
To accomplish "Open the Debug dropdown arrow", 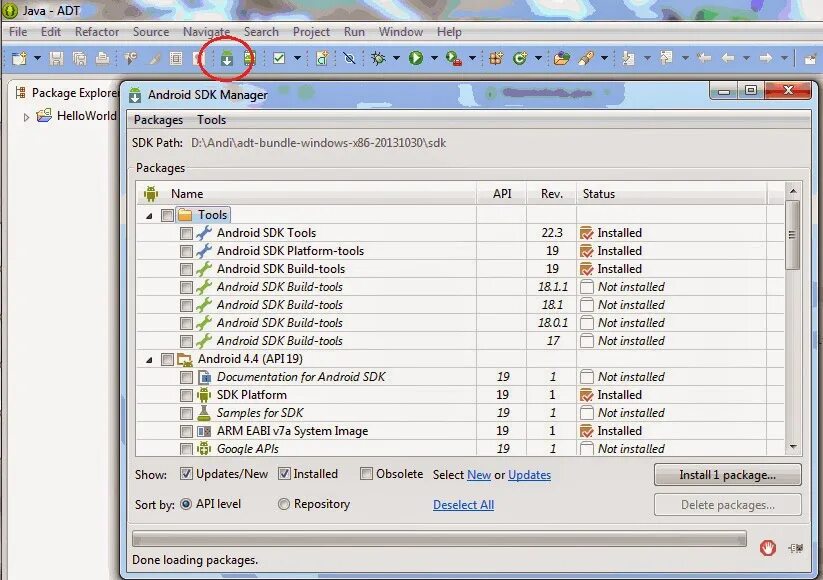I will [396, 58].
